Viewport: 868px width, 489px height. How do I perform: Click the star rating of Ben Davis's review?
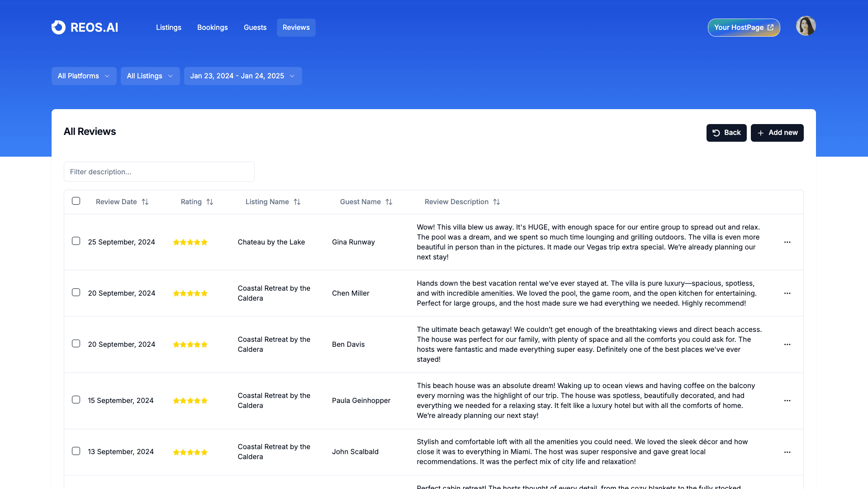point(190,345)
